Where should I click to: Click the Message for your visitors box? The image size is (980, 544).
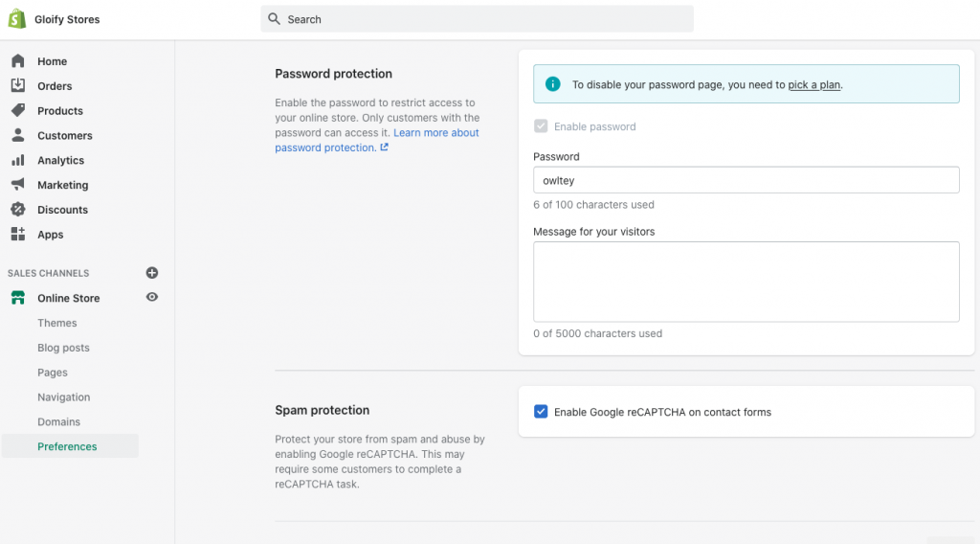click(x=746, y=282)
